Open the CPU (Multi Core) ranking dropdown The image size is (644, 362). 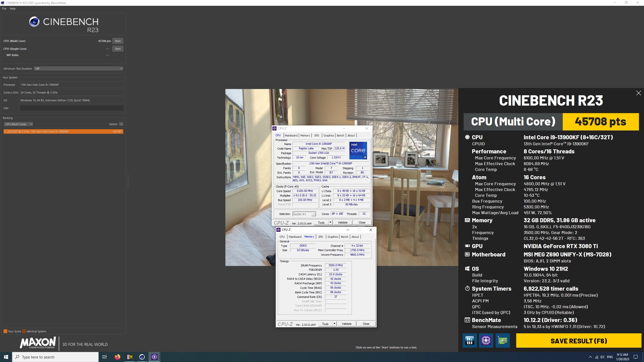18,124
